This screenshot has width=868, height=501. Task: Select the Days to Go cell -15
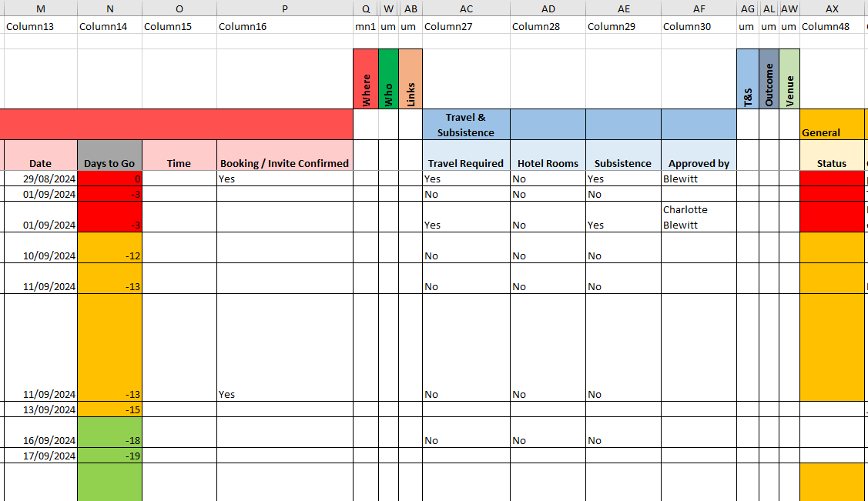tap(109, 409)
